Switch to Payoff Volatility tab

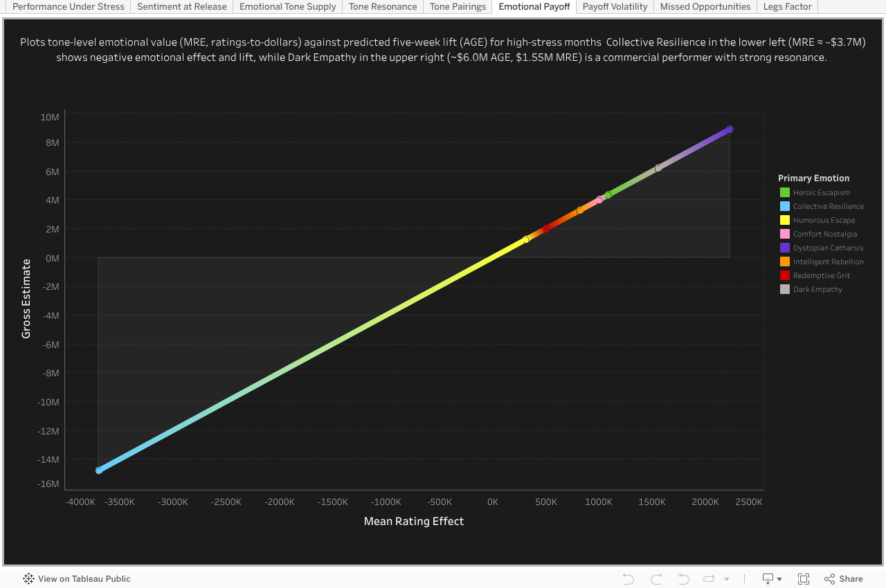coord(615,7)
